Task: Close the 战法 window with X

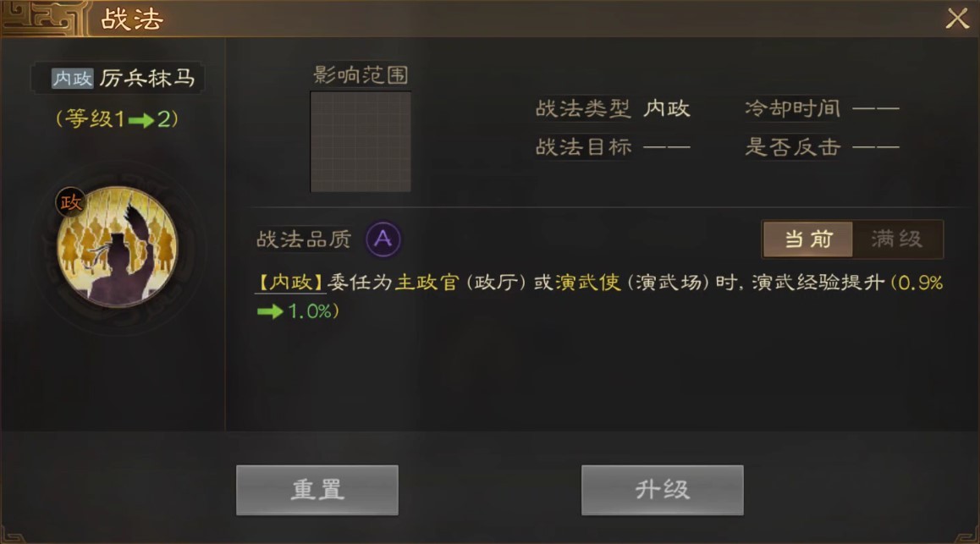Action: coord(957,18)
